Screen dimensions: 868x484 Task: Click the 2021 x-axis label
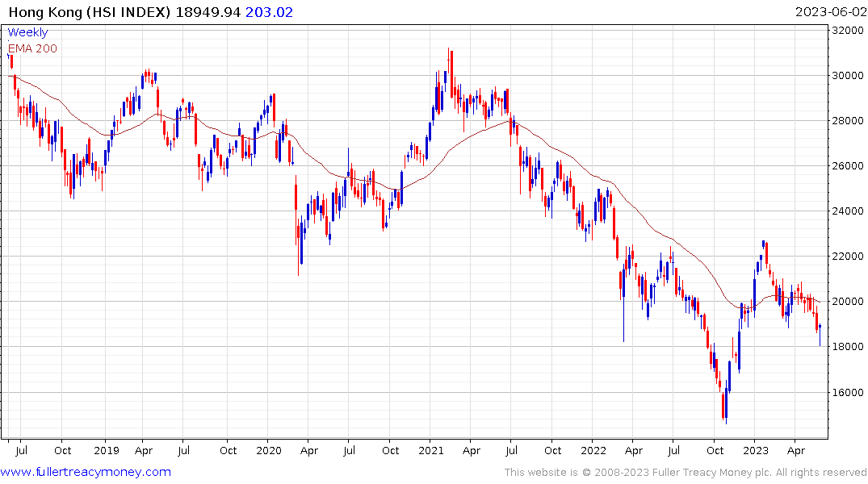430,450
